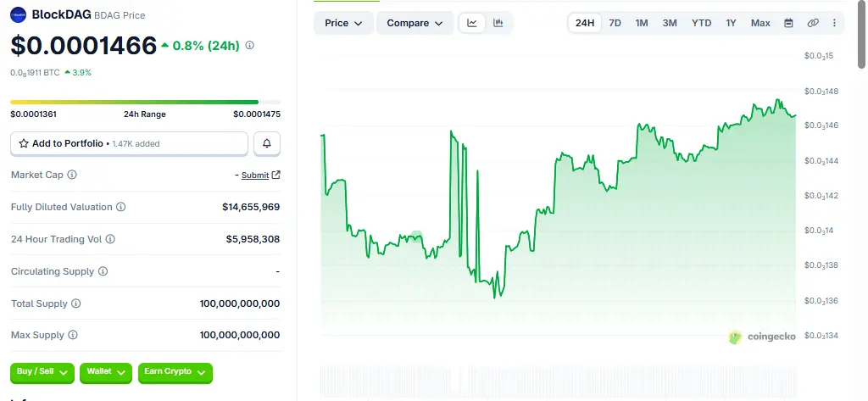
Task: Click the info icon next to Market Cap
Action: [72, 175]
